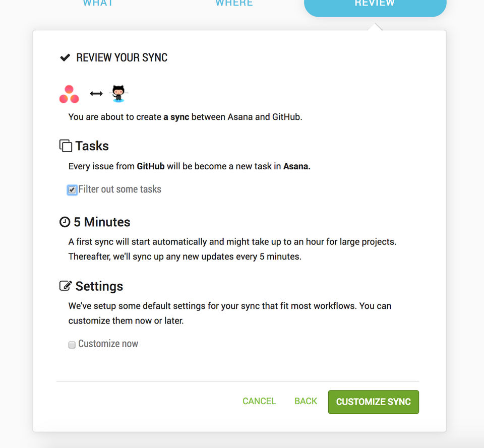Click the clock icon beside 5 Minutes
The height and width of the screenshot is (448, 484).
[x=65, y=222]
